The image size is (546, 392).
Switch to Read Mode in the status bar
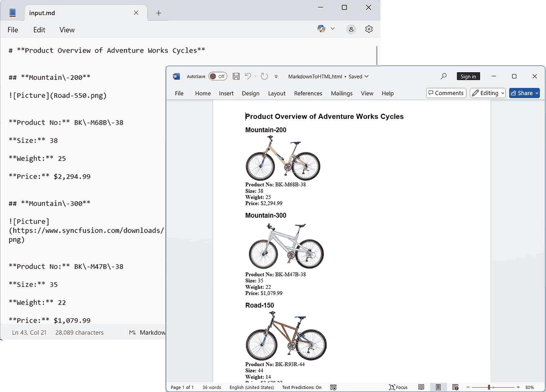point(421,387)
